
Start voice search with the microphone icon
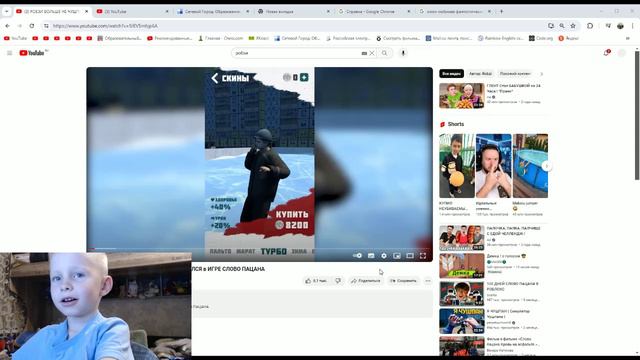[x=403, y=53]
